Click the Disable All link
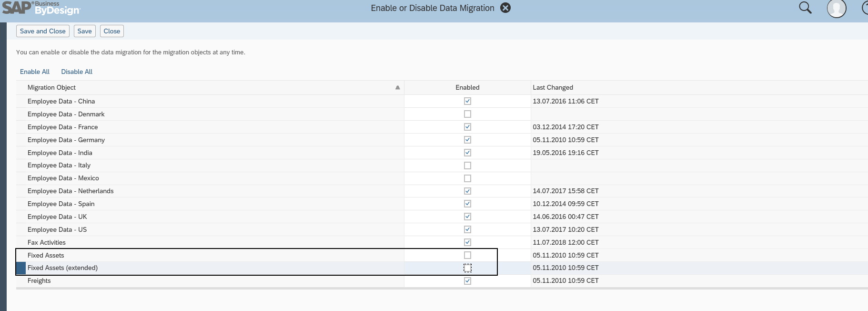 (x=77, y=72)
